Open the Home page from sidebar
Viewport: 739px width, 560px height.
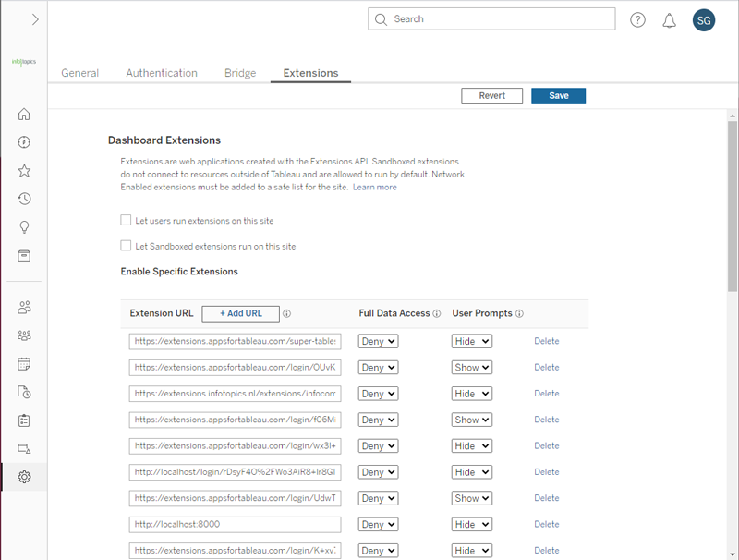pos(24,115)
